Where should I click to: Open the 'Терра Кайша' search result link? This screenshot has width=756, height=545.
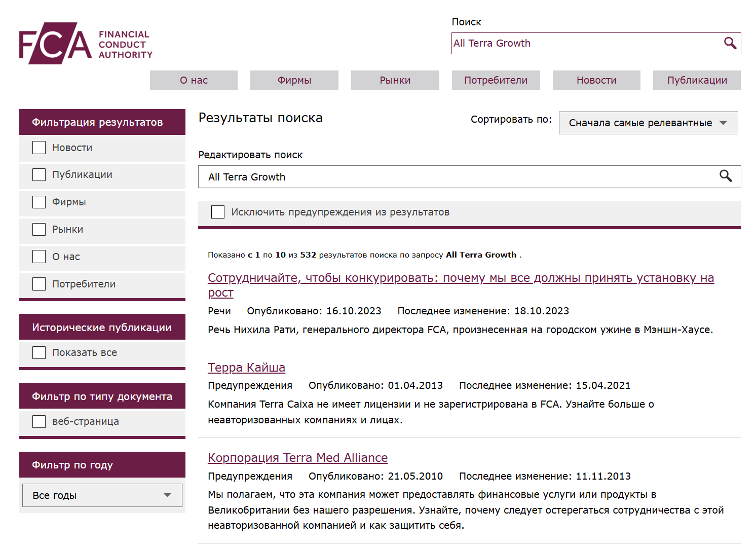click(246, 367)
